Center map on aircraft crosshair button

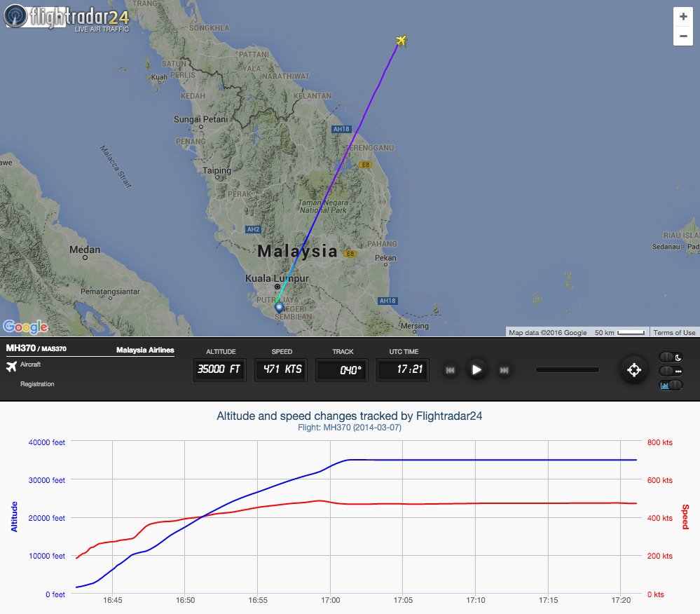coord(634,370)
